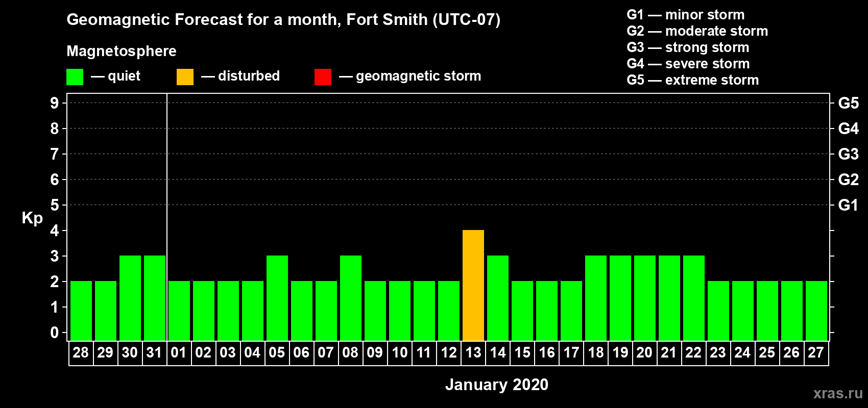Click date label 23 on the axis

pos(718,352)
